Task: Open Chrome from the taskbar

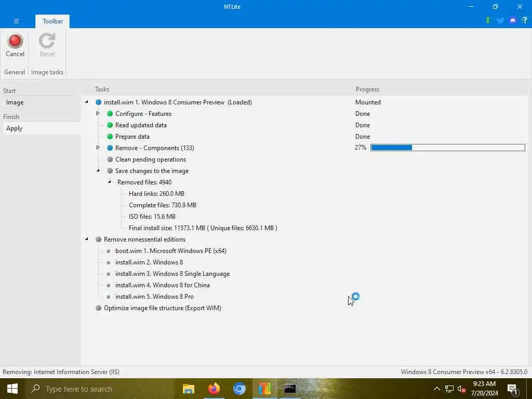Action: (x=239, y=389)
